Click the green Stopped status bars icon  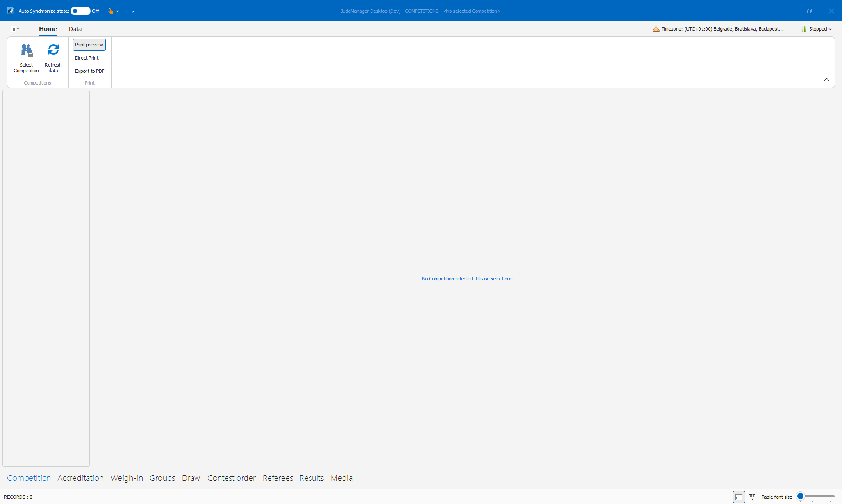pos(804,29)
